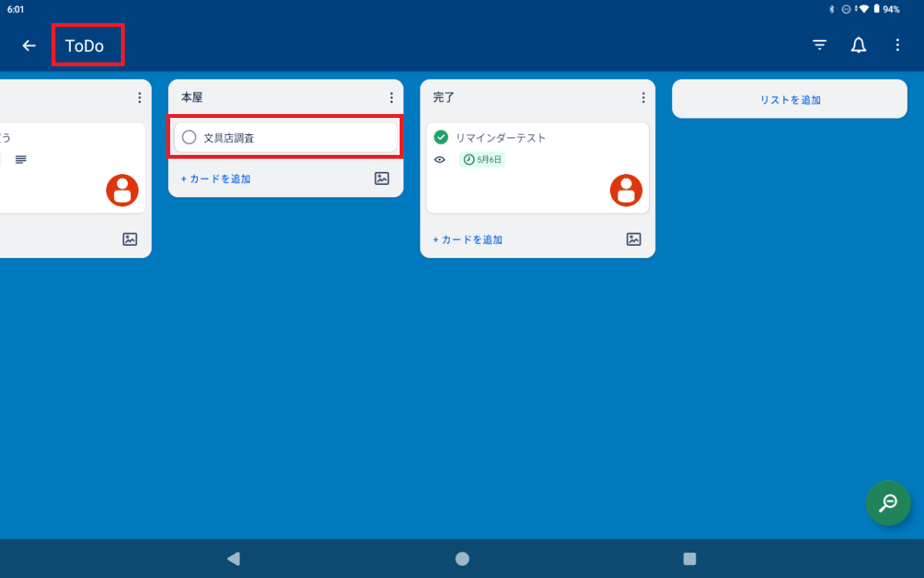Open the board filter icon
The width and height of the screenshot is (924, 578).
[x=819, y=45]
